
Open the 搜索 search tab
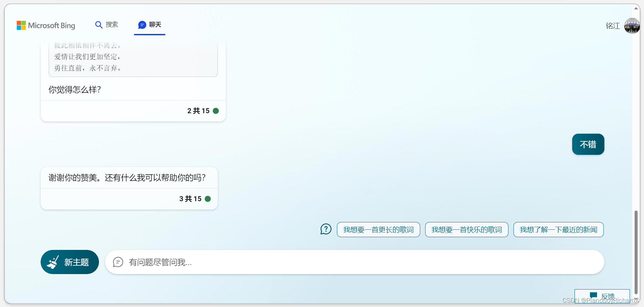111,25
